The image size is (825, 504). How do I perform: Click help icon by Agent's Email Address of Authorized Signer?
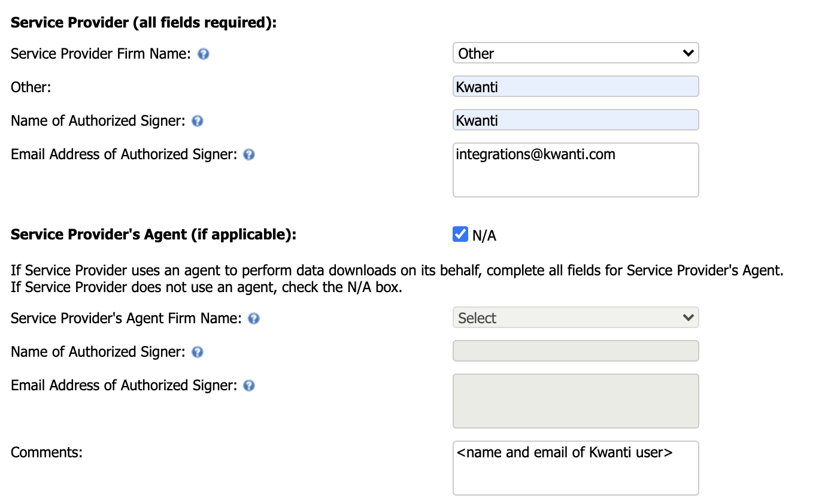(249, 385)
